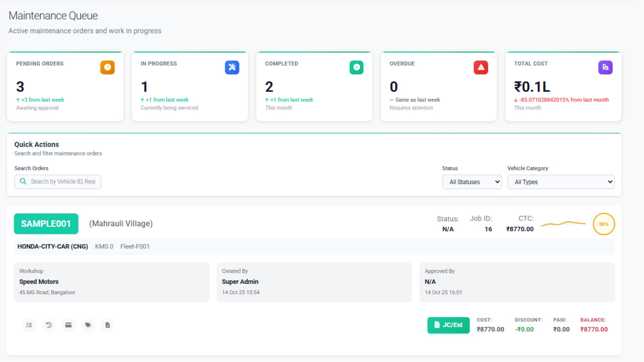Click the HONDA-CITY-CAR (CNG) vehicle name
This screenshot has width=644, height=362.
[53, 246]
